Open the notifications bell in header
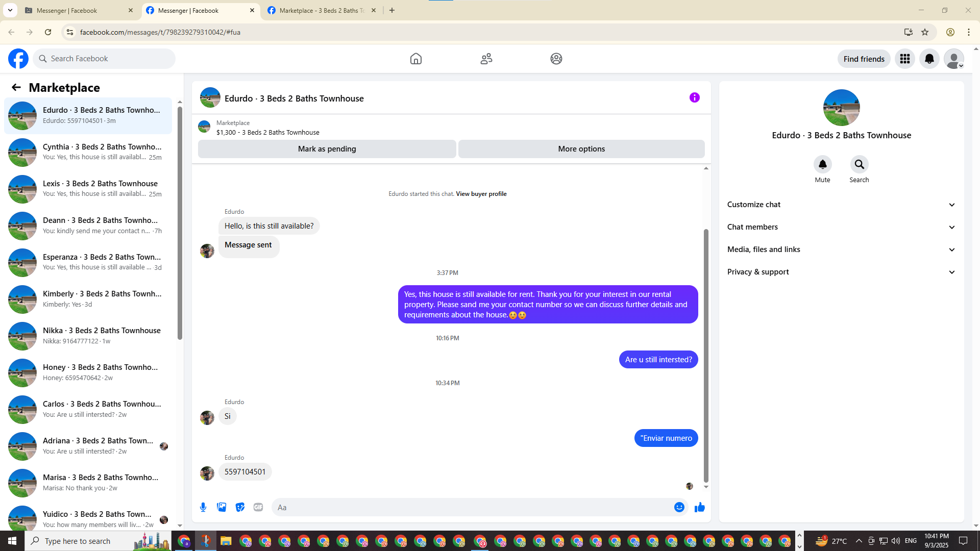980x551 pixels. tap(929, 59)
